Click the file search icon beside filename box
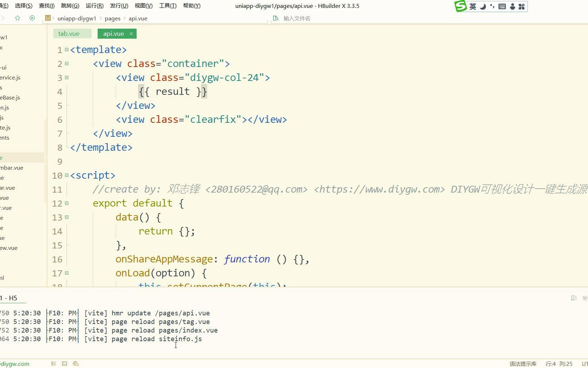 click(x=276, y=18)
